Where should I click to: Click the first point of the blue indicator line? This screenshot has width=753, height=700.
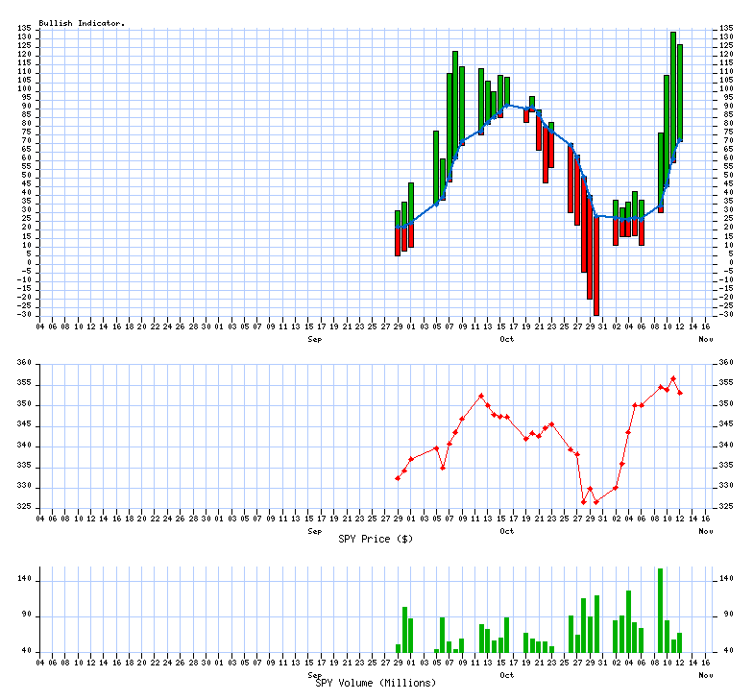[398, 228]
